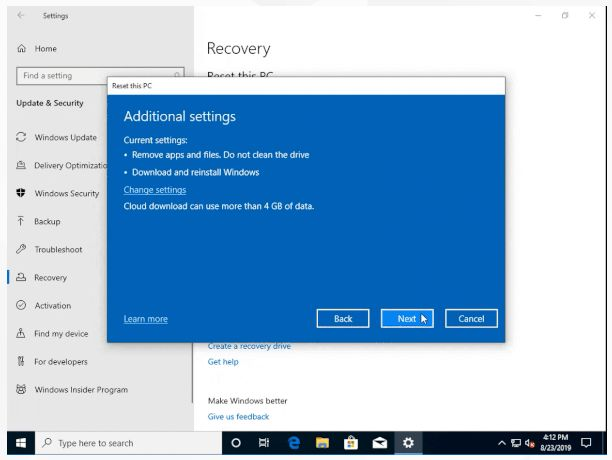Click the Windows Security shield icon

[x=21, y=193]
